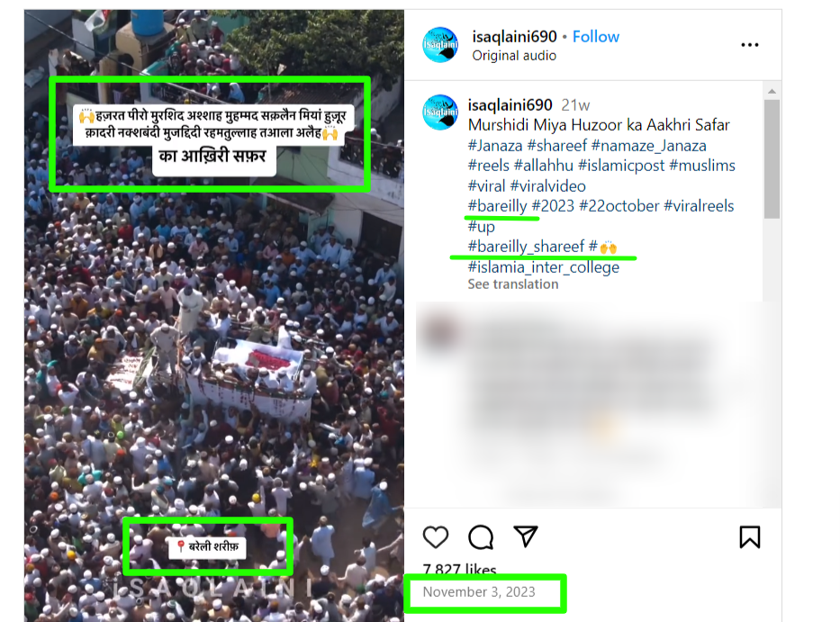The width and height of the screenshot is (840, 622).
Task: Open the three-dot more options menu
Action: (749, 45)
